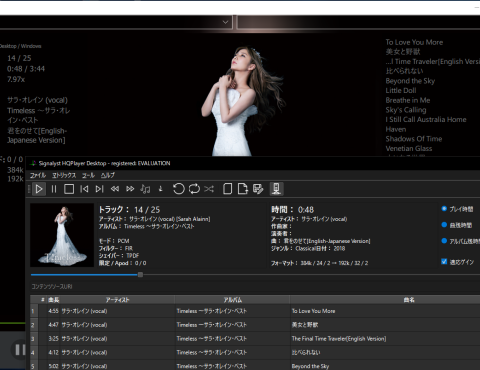Click the small down-arrow icon in toolbar

point(161,189)
